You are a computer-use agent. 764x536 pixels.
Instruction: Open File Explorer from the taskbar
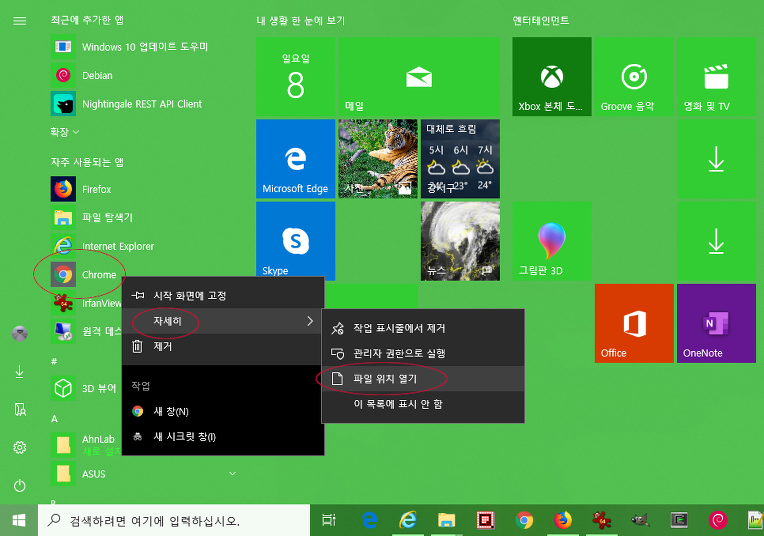coord(446,520)
